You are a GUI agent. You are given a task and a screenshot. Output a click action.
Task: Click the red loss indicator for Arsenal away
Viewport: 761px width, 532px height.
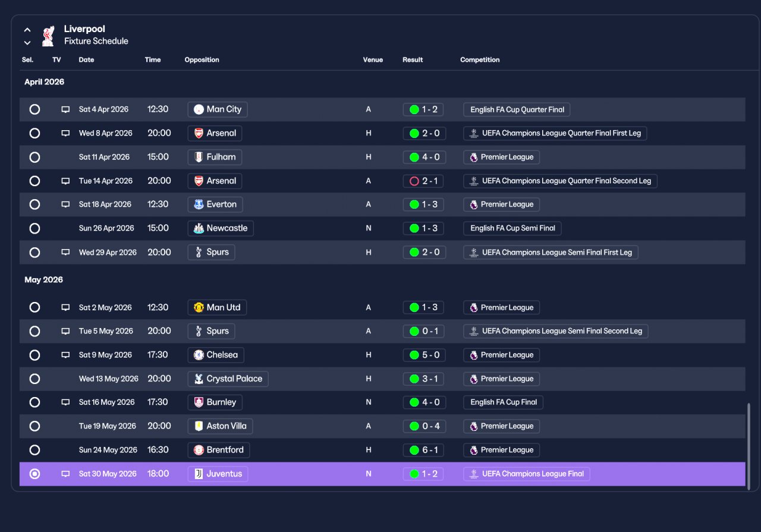[x=414, y=181]
